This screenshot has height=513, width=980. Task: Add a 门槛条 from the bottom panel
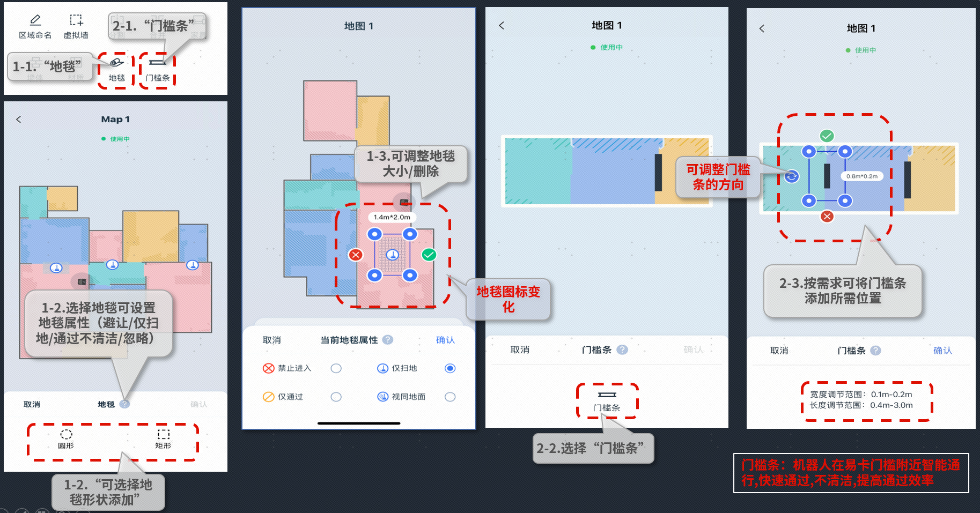[x=607, y=401]
